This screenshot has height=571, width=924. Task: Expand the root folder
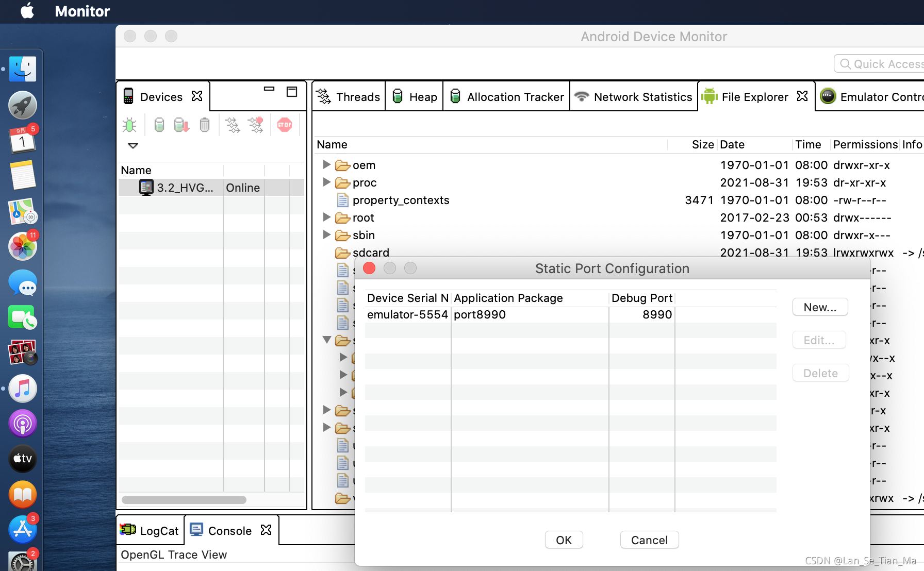[x=326, y=217]
